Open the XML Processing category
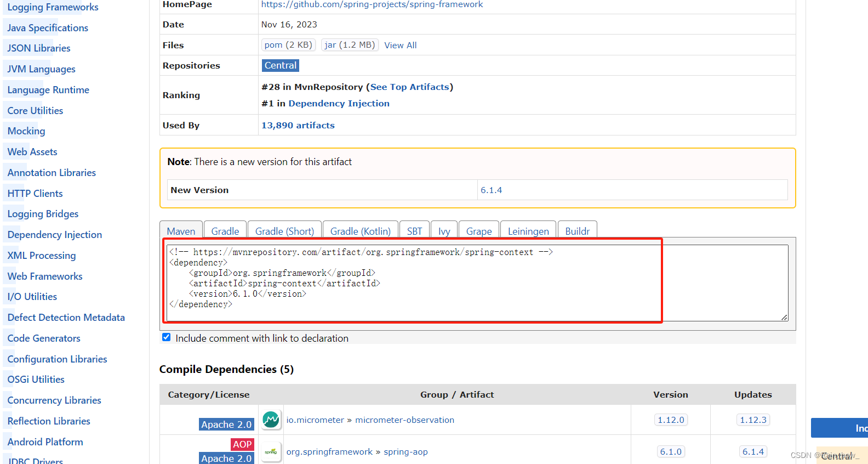This screenshot has width=868, height=464. coord(42,256)
